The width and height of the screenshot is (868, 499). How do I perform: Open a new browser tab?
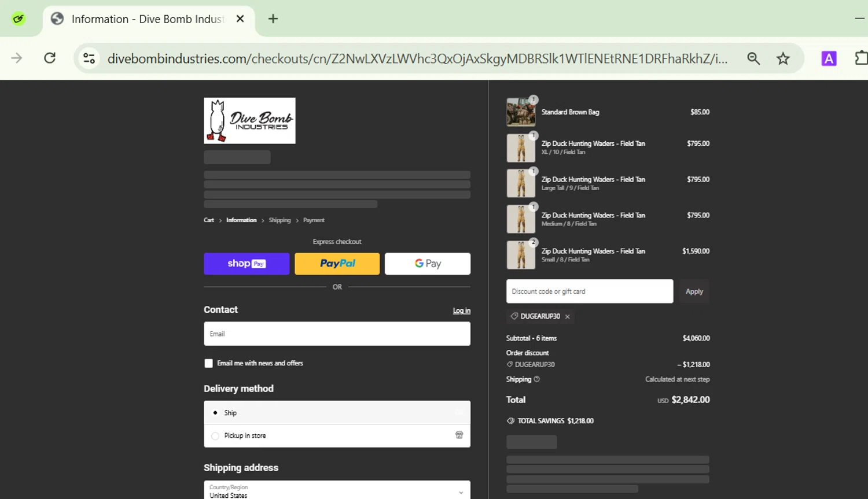[x=273, y=19]
